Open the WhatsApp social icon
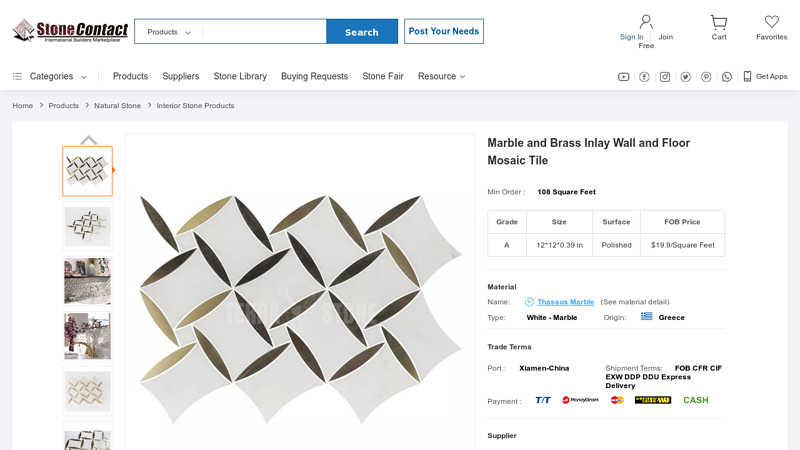800x450 pixels. [x=727, y=77]
